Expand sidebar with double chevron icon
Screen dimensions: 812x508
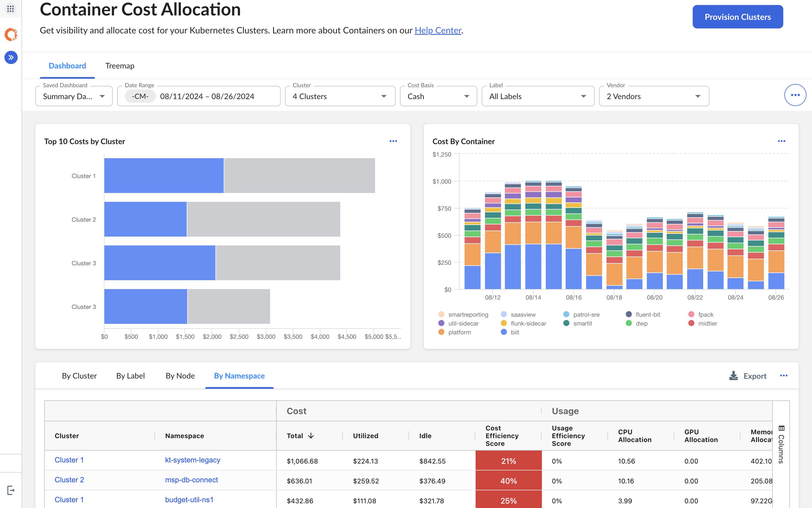pos(11,57)
